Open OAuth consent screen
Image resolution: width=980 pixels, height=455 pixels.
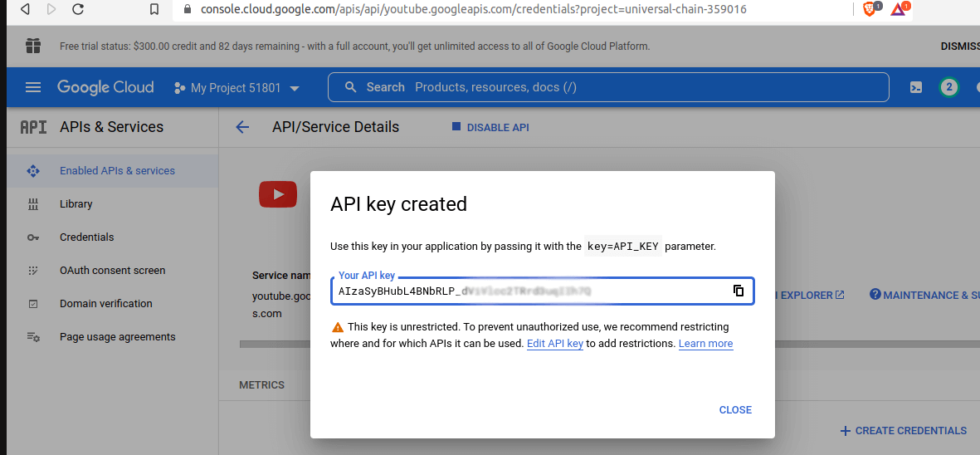coord(113,270)
